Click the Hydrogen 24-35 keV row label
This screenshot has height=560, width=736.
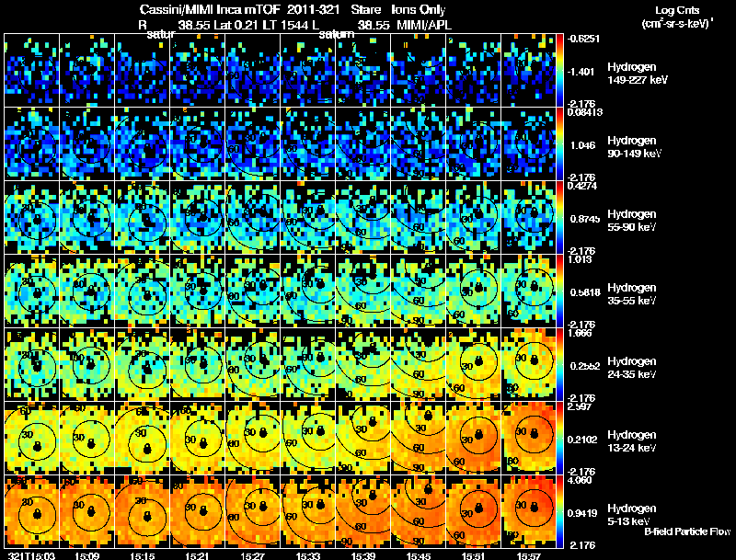[632, 368]
